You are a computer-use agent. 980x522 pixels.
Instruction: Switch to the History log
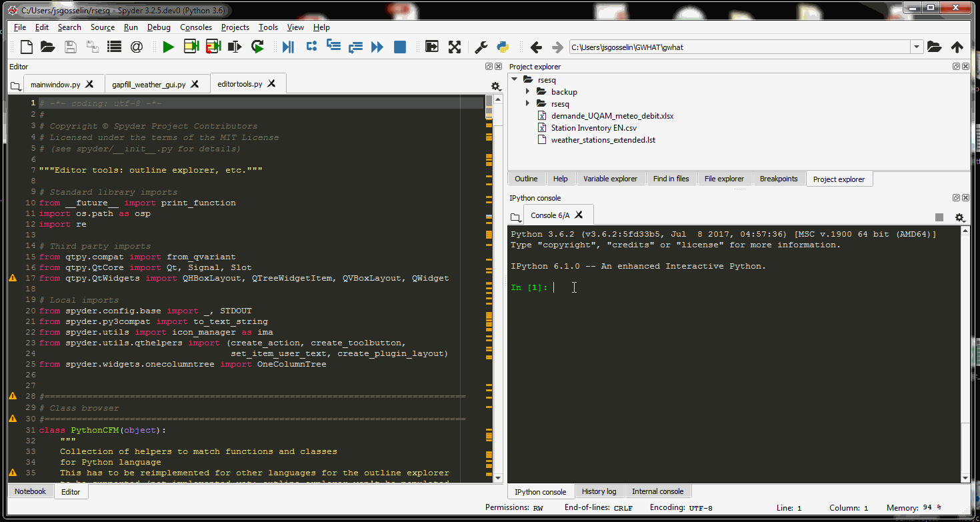coord(599,491)
